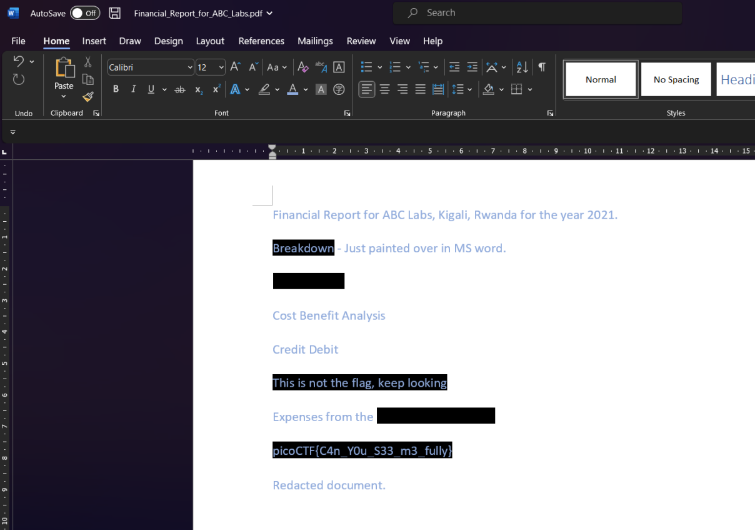The image size is (755, 530).
Task: Open the font name Calibri dropdown
Action: [x=190, y=67]
